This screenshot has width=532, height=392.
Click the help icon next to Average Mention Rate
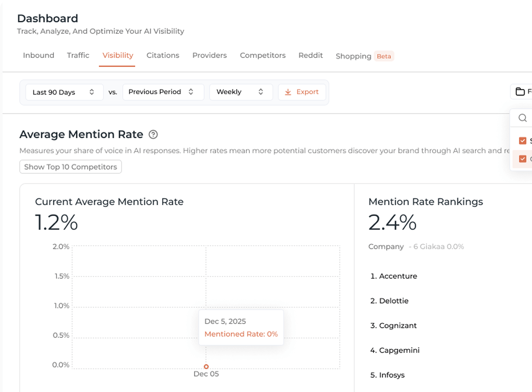coord(153,135)
